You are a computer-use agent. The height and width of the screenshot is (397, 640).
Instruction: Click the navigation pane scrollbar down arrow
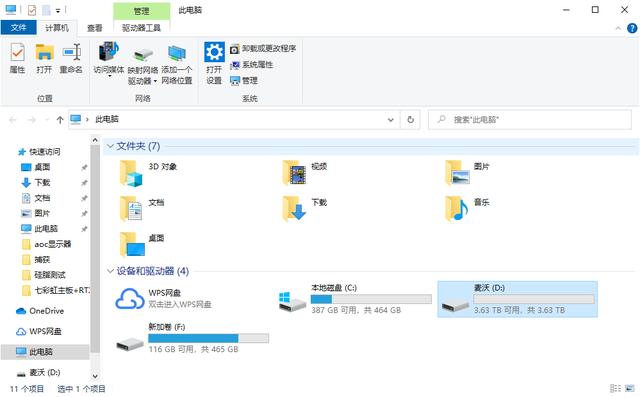coord(95,376)
